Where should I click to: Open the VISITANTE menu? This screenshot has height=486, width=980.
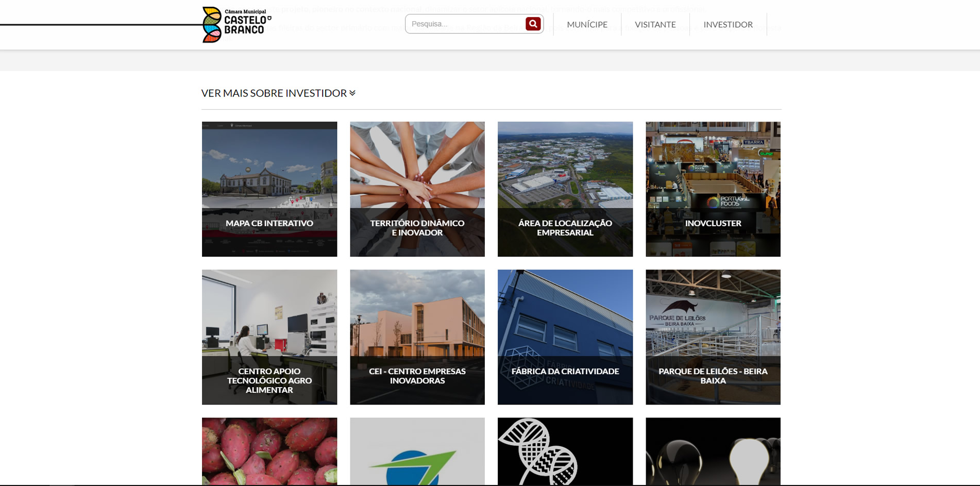coord(655,24)
